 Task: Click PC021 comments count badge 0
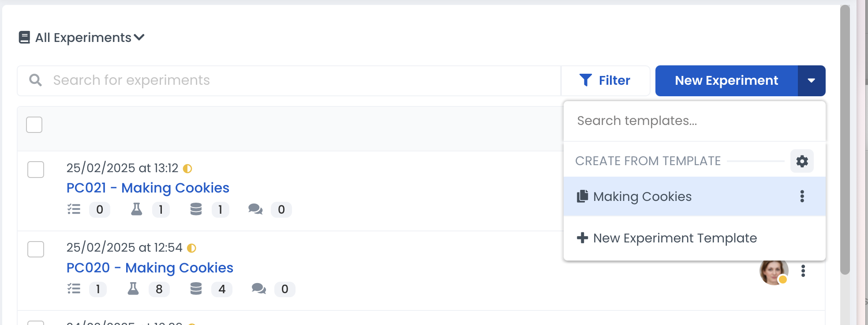281,210
